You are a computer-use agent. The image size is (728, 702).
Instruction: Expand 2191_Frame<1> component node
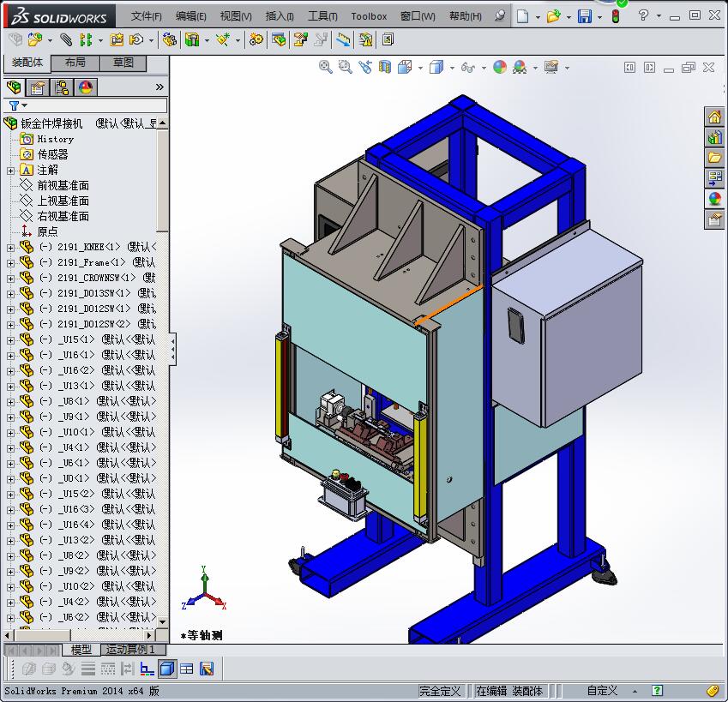click(x=10, y=263)
